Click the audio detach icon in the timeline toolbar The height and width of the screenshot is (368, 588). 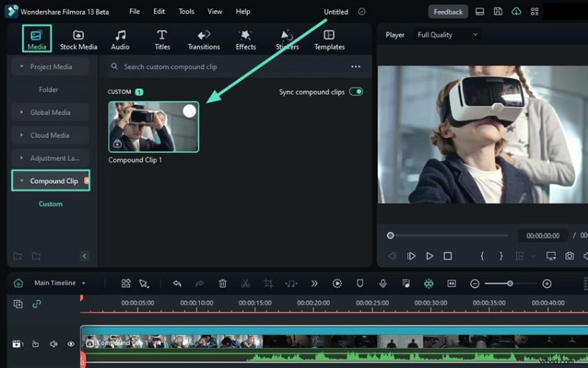coord(291,284)
